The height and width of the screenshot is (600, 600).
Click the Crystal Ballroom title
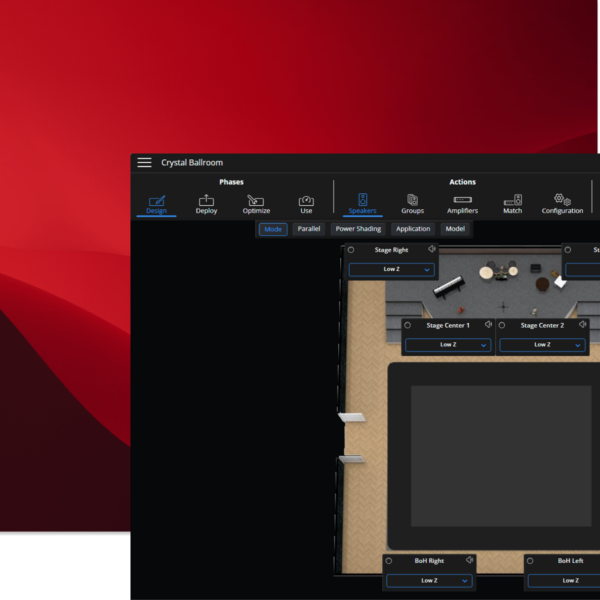192,163
